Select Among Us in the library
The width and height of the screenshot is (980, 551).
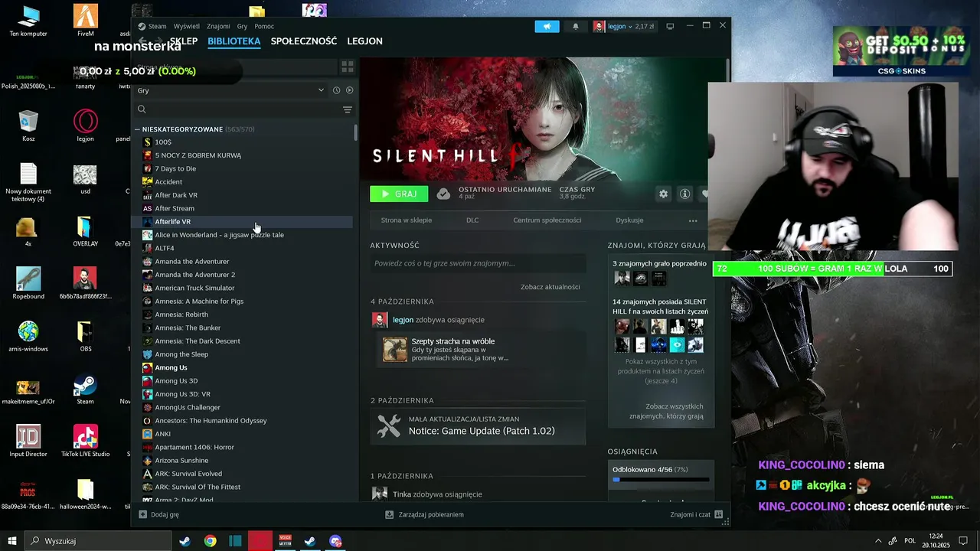point(171,367)
